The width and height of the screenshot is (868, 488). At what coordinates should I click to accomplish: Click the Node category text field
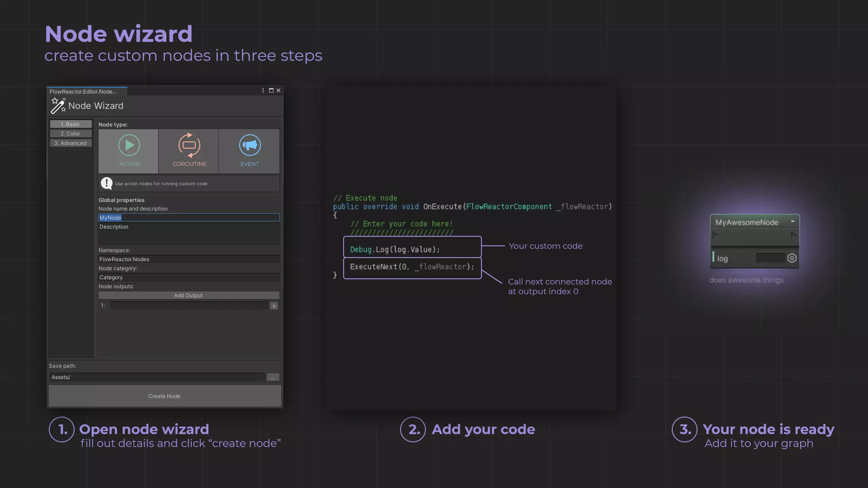189,277
